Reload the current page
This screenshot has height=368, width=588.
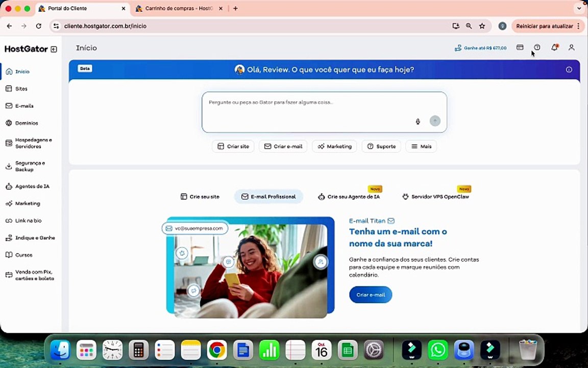tap(39, 26)
